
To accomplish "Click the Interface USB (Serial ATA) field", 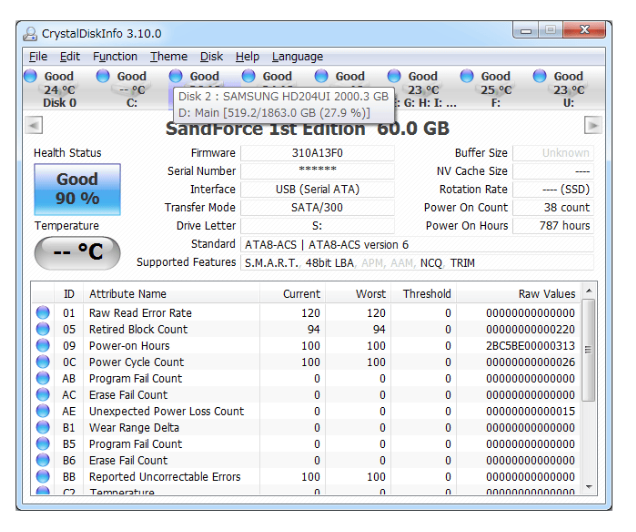I will (317, 189).
